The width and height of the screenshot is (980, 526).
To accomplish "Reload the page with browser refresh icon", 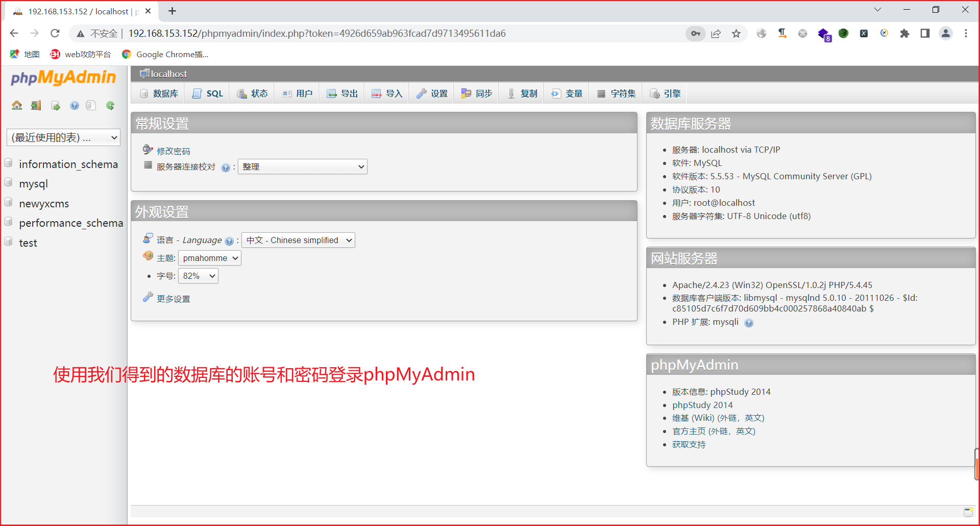I will point(55,33).
